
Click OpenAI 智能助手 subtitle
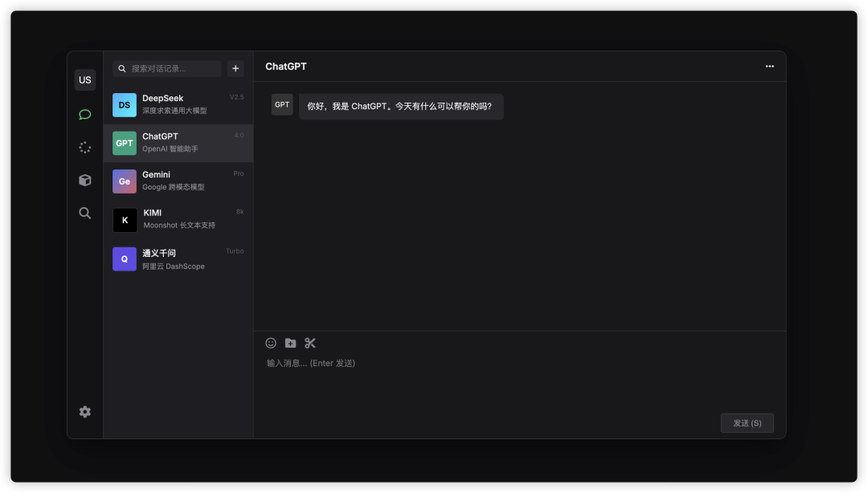coord(170,149)
